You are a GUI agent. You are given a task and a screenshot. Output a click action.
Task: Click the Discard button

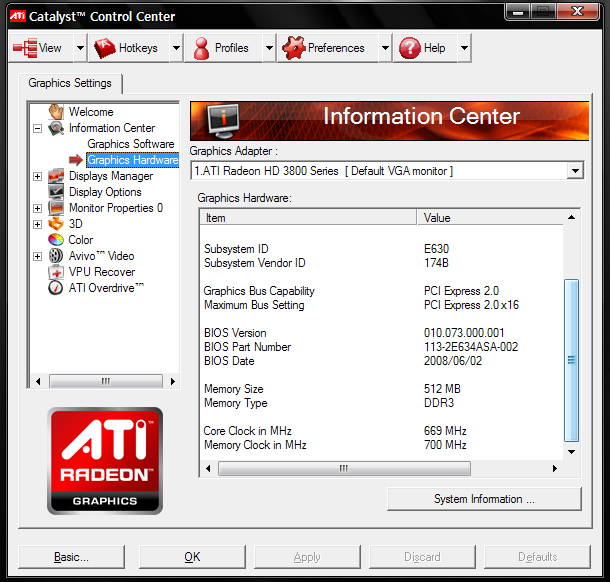tap(422, 557)
